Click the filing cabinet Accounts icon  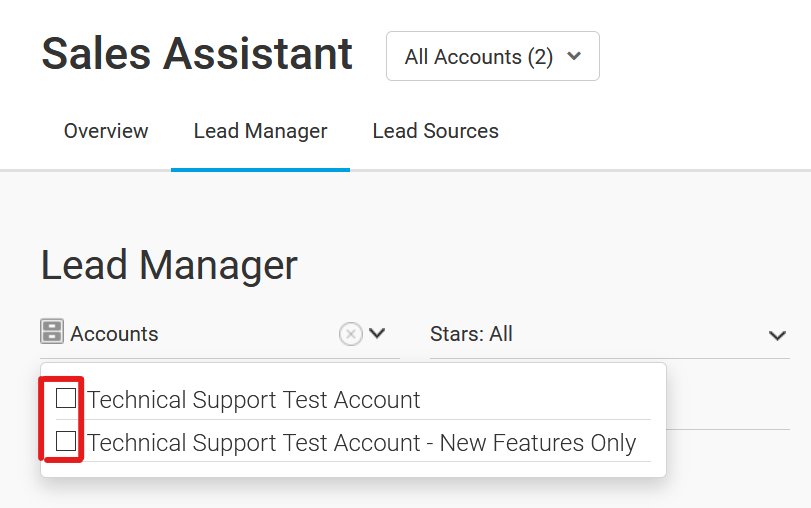coord(52,332)
